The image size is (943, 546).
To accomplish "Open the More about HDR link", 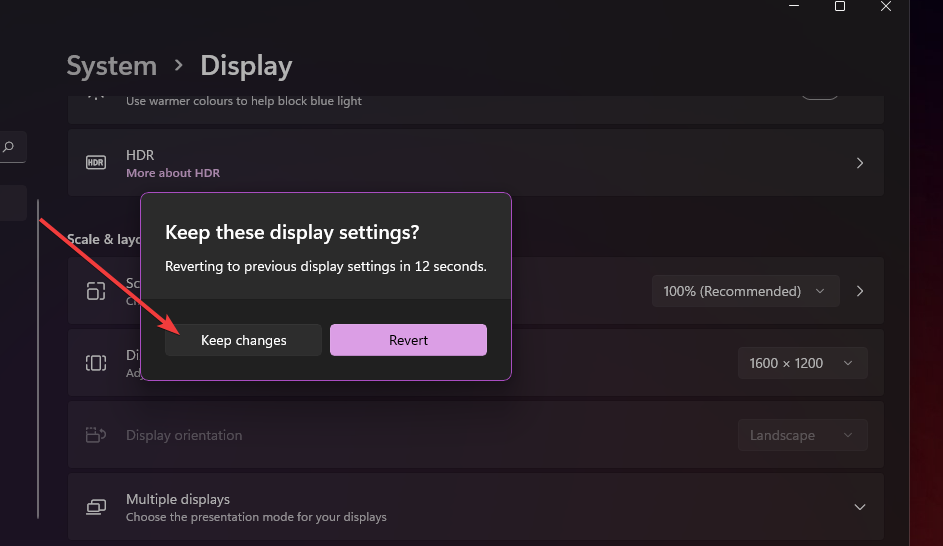I will pyautogui.click(x=173, y=173).
